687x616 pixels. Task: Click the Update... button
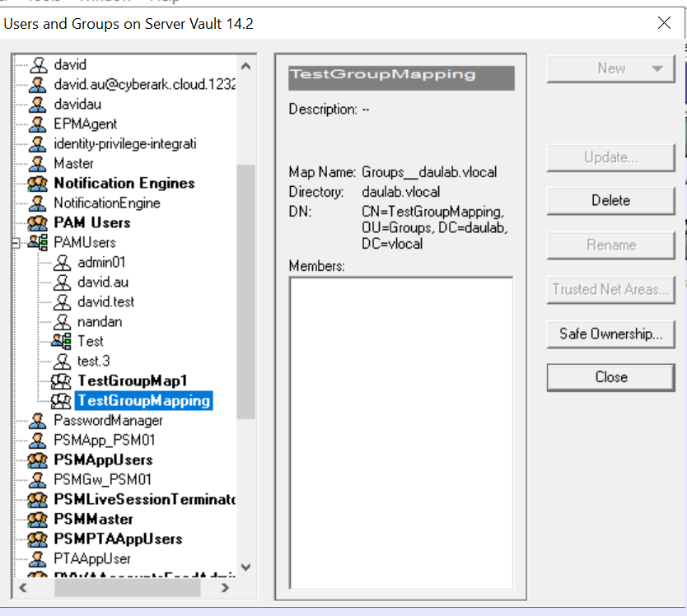[x=610, y=157]
